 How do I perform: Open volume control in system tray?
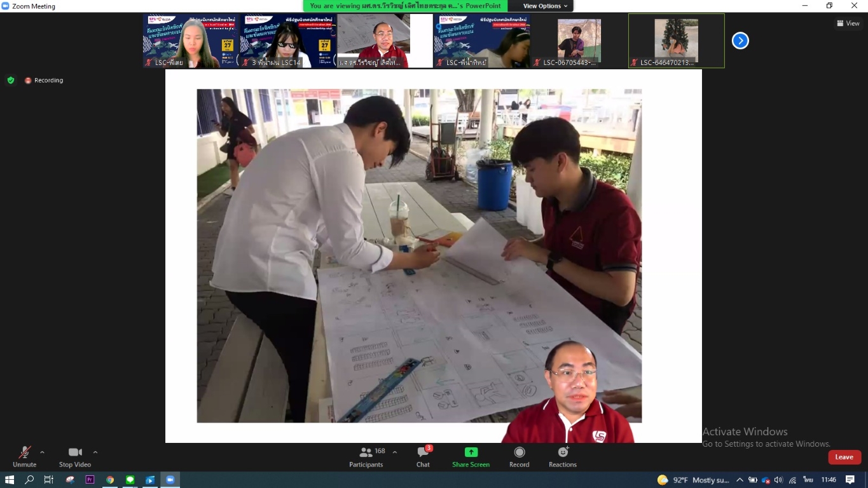779,480
